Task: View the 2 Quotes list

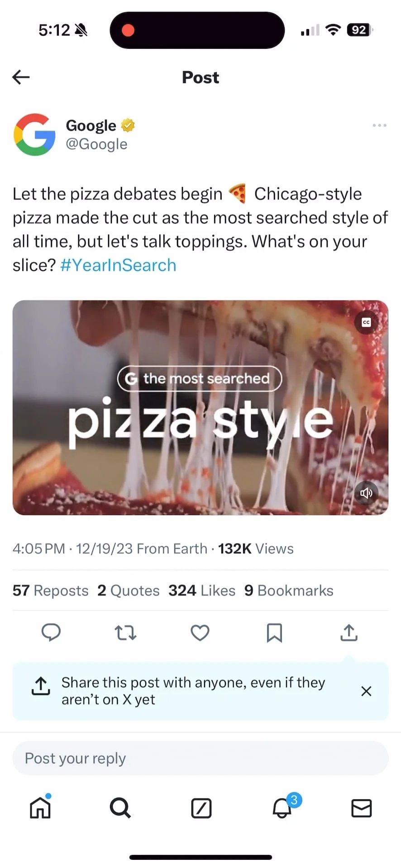Action: click(x=129, y=590)
